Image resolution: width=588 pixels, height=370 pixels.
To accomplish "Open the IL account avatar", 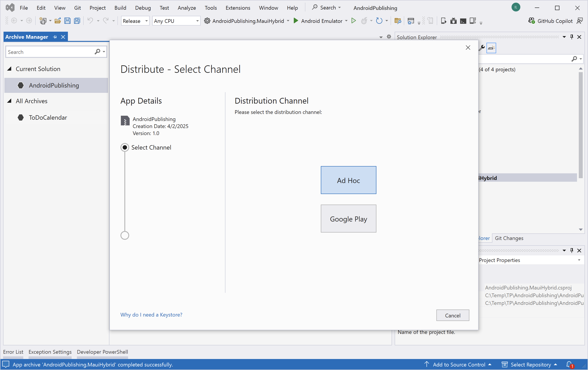I will click(x=516, y=7).
